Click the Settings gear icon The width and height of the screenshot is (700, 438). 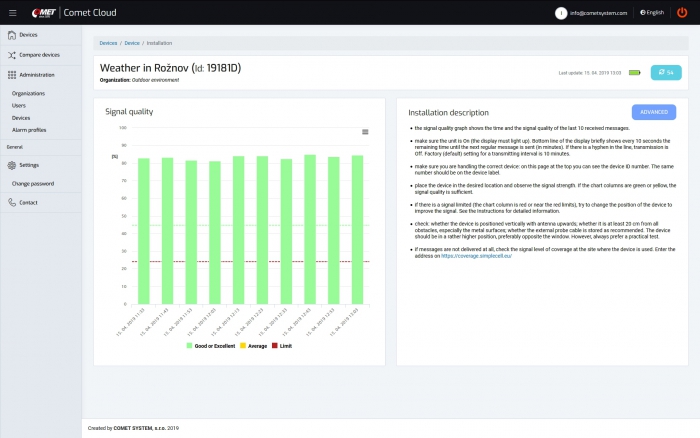coord(11,165)
